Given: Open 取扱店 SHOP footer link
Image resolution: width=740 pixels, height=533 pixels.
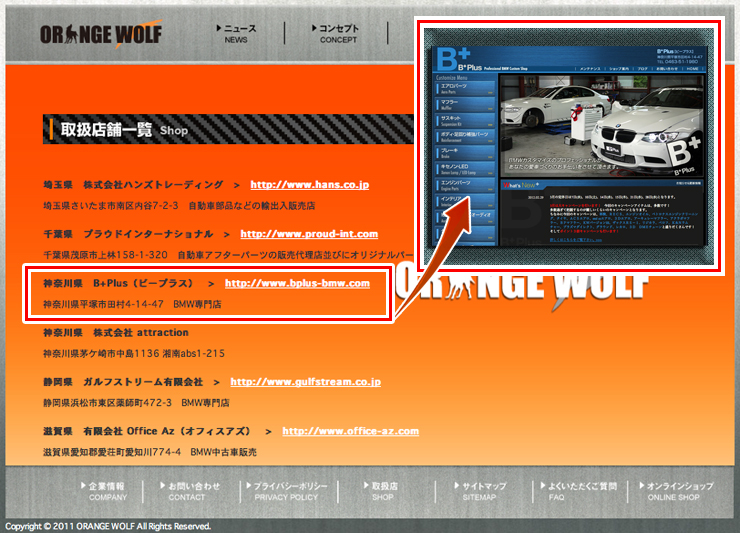Looking at the screenshot, I should click(381, 491).
